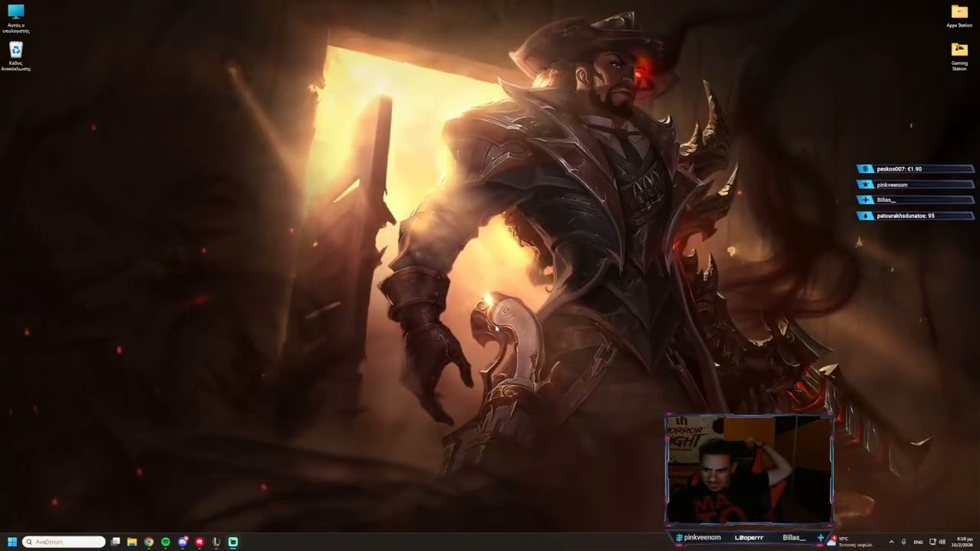The width and height of the screenshot is (980, 551).
Task: Click the 'pinkveenom' entry in the right-side list
Action: click(915, 184)
